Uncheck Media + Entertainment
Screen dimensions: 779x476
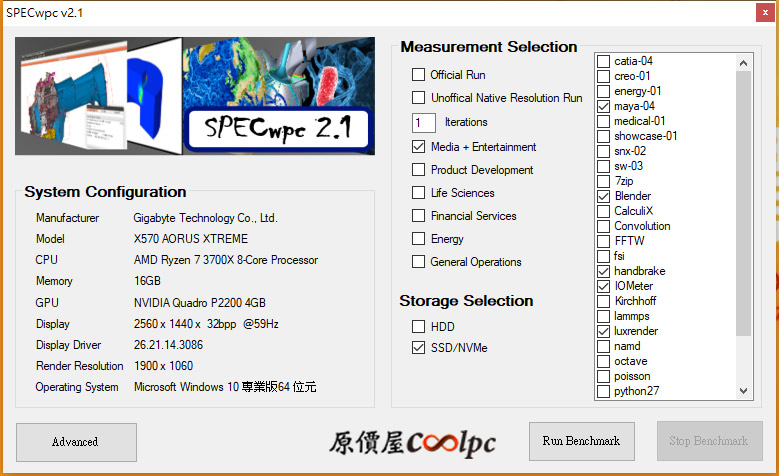click(418, 147)
